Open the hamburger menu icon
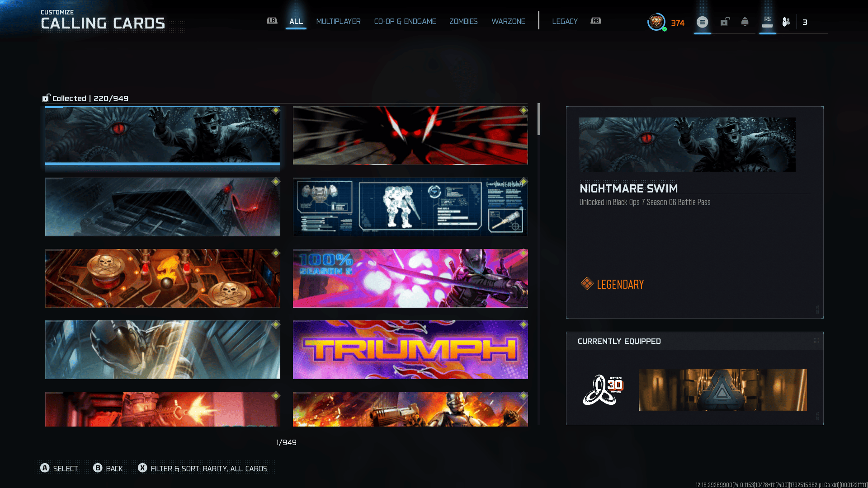This screenshot has width=868, height=488. 702,22
